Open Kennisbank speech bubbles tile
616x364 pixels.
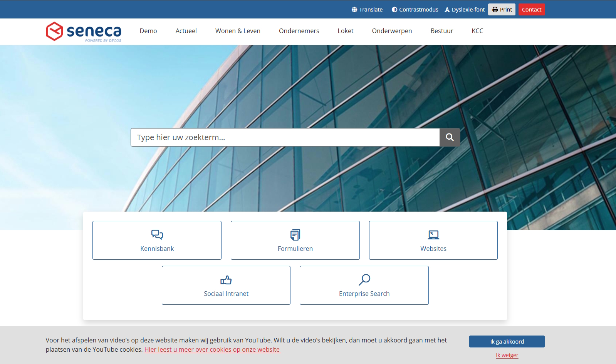(157, 240)
